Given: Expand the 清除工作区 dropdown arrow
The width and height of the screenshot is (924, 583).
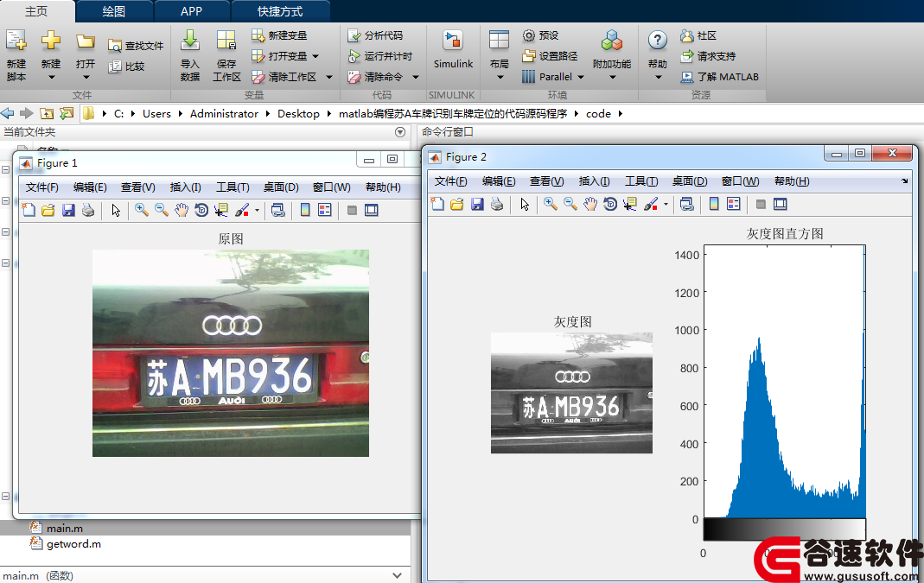Looking at the screenshot, I should click(328, 77).
